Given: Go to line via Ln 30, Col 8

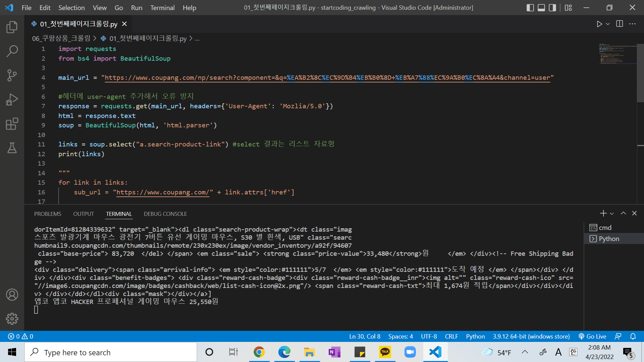Looking at the screenshot, I should 365,336.
